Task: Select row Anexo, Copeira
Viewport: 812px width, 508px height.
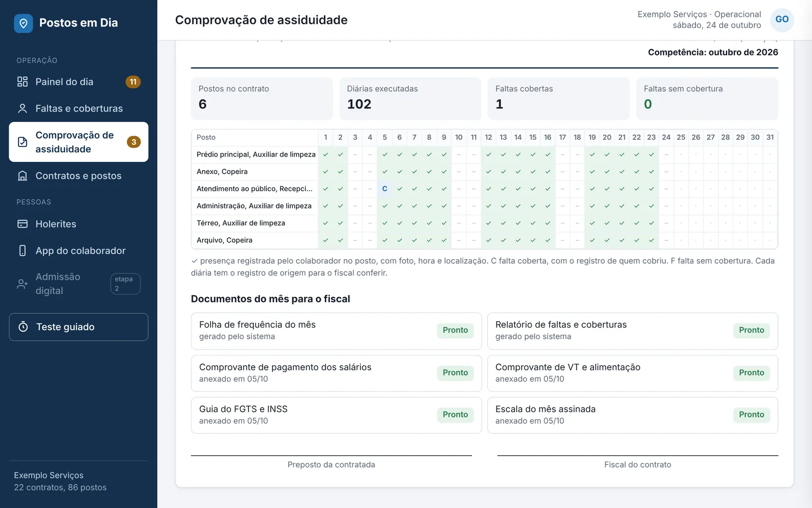Action: click(484, 172)
